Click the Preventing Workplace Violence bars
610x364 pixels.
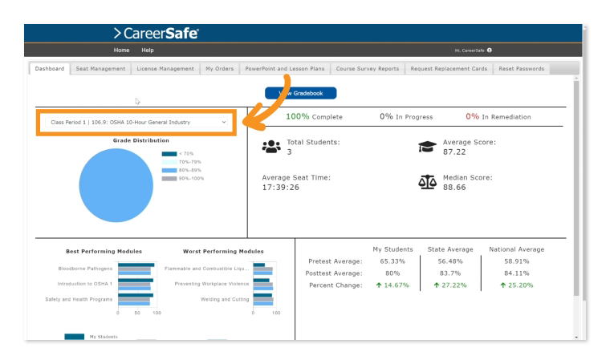click(263, 285)
